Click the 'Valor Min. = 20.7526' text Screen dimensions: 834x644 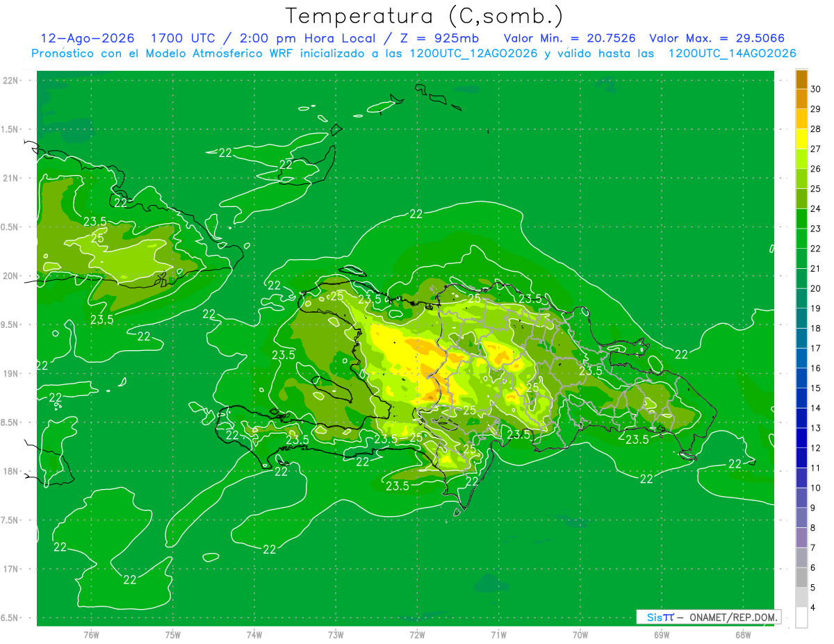pos(569,38)
